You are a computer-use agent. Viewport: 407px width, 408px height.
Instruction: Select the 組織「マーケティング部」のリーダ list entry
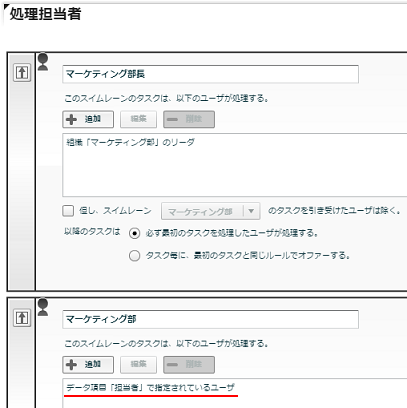pyautogui.click(x=131, y=143)
